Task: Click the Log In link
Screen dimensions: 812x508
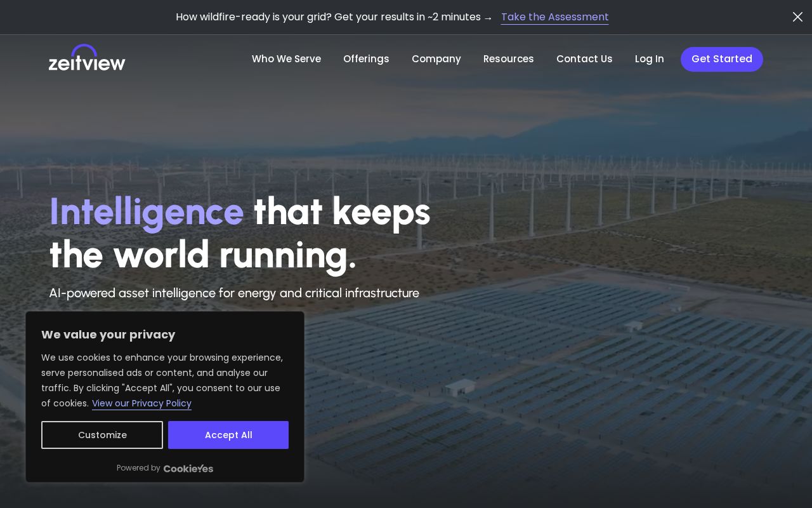Action: pyautogui.click(x=650, y=59)
